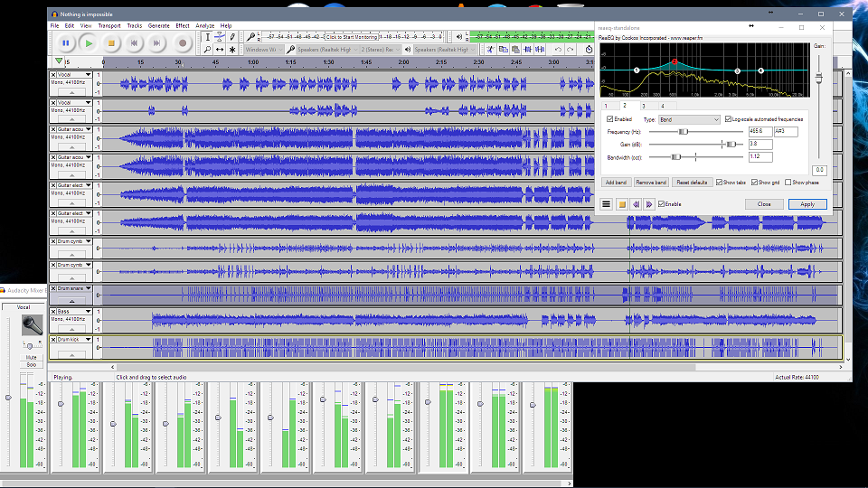Skip to end of project
Screen dimensions: 868x488
(x=157, y=43)
